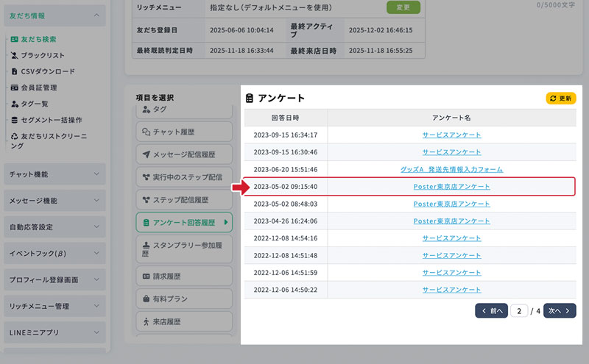Viewport: 589px width, 364px height.
Task: Open the グッズA 発送先情報入力フォーム link
Action: tap(451, 169)
